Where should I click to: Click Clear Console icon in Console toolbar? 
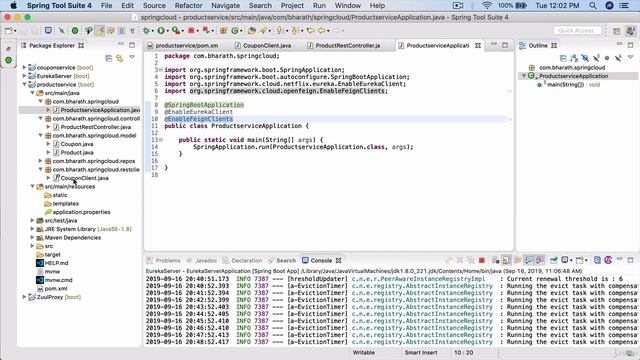(496, 260)
